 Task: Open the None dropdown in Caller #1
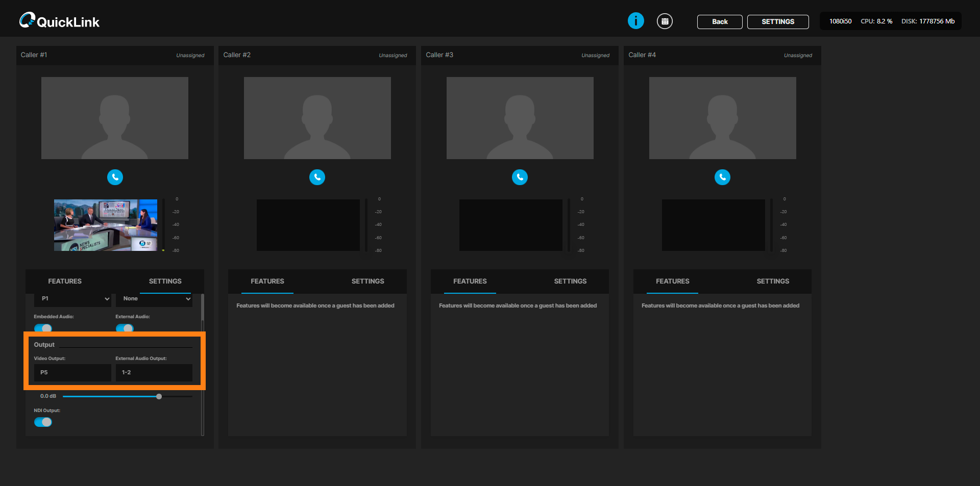(x=154, y=299)
